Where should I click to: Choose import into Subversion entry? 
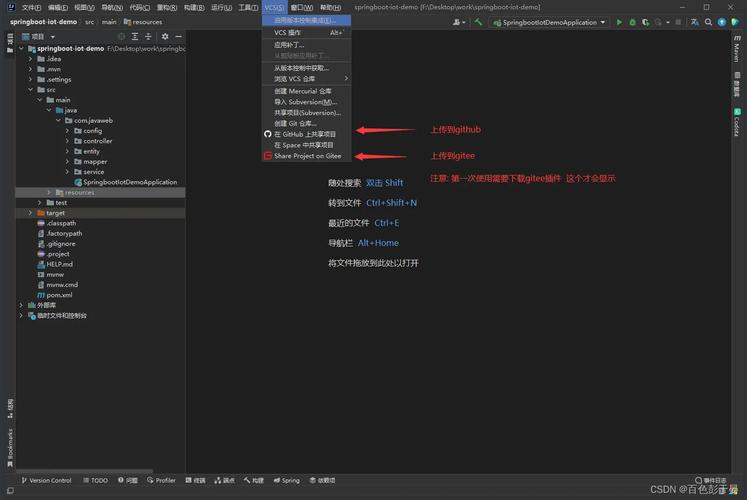(x=307, y=102)
